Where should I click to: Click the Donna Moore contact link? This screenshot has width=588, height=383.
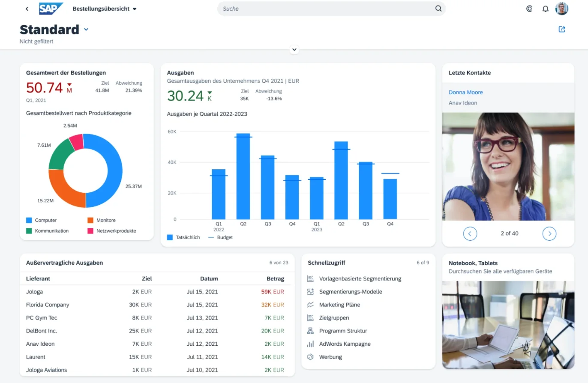point(466,92)
